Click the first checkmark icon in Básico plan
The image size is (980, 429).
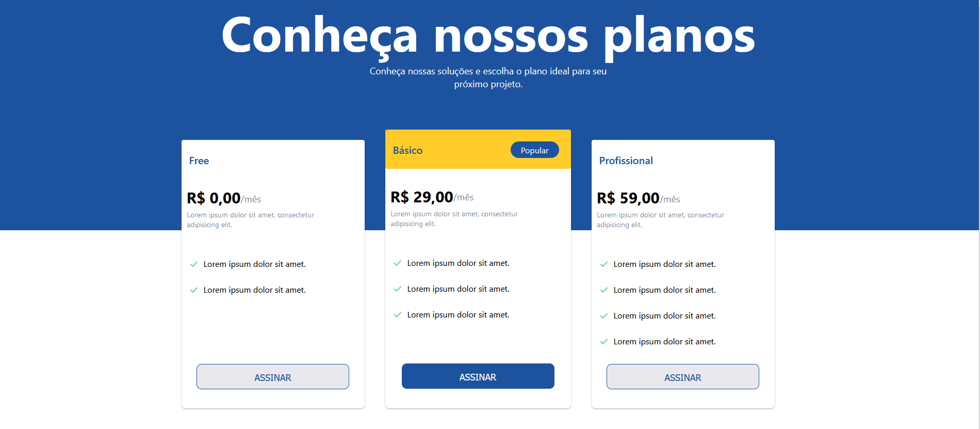[398, 263]
